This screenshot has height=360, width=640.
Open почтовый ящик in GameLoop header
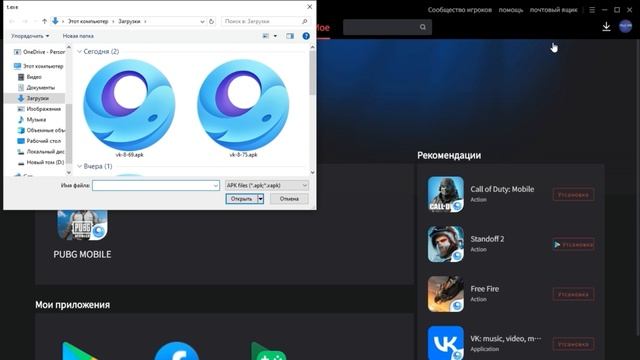point(553,10)
